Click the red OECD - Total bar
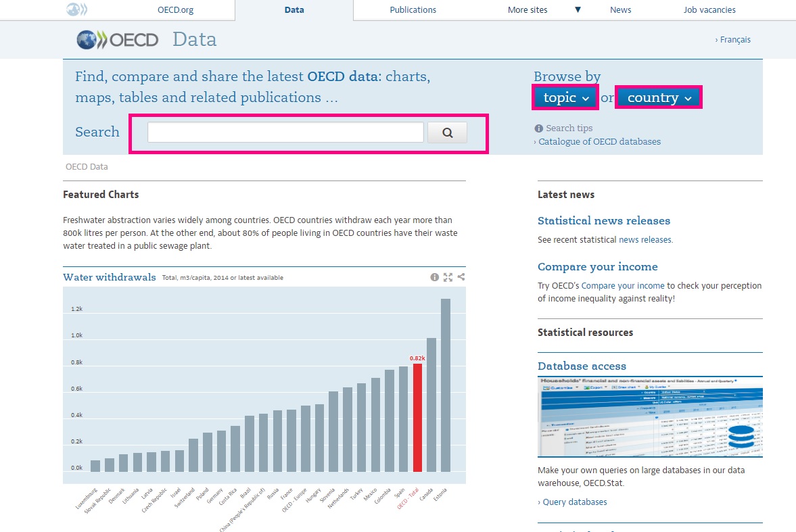796x532 pixels. [417, 418]
